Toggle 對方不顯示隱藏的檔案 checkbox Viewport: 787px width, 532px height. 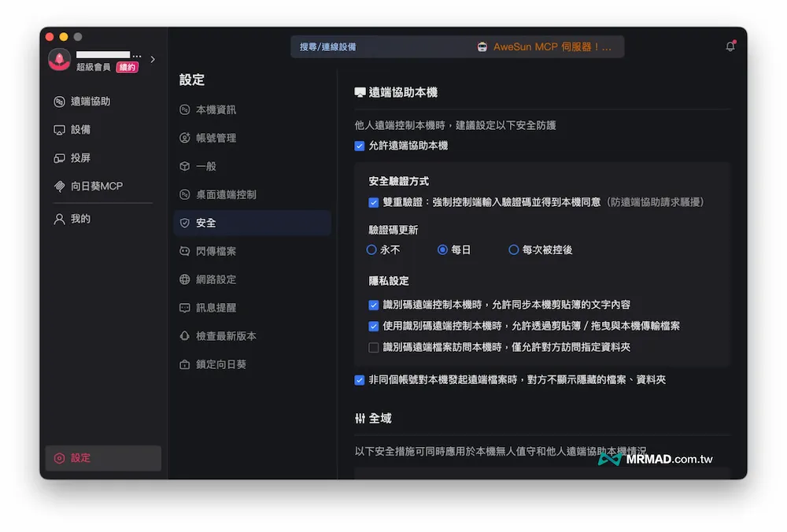click(360, 380)
